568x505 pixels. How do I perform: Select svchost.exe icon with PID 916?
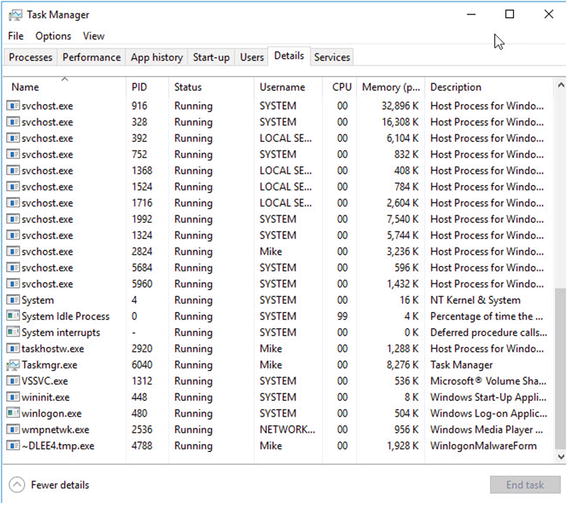coord(13,106)
